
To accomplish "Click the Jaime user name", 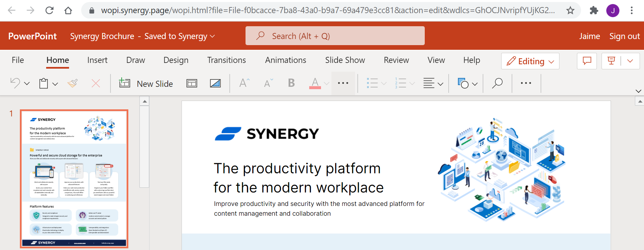I will (589, 36).
